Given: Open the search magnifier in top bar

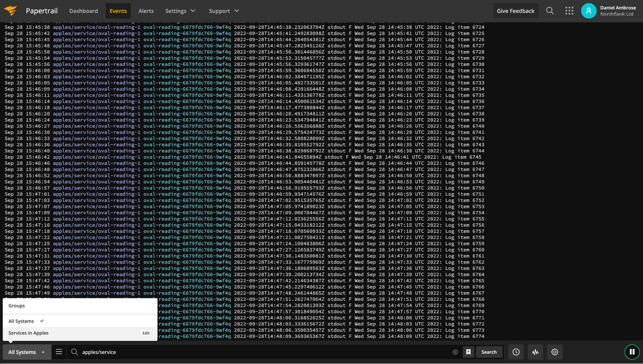Looking at the screenshot, I should point(550,11).
